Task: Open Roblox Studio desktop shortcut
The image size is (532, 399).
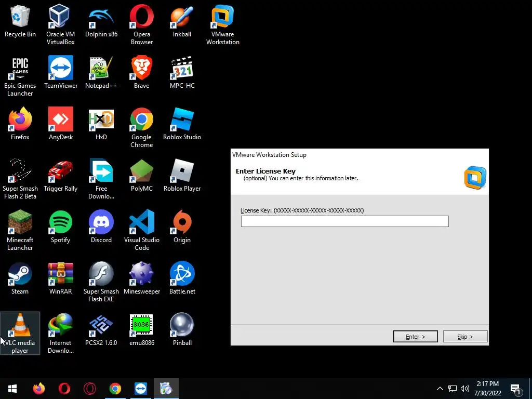Action: click(x=182, y=124)
